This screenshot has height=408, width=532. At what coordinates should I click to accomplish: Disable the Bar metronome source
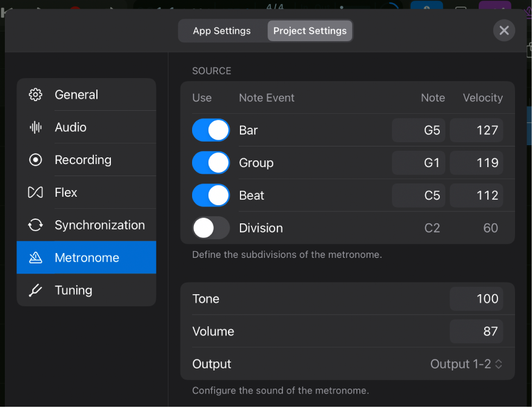210,130
